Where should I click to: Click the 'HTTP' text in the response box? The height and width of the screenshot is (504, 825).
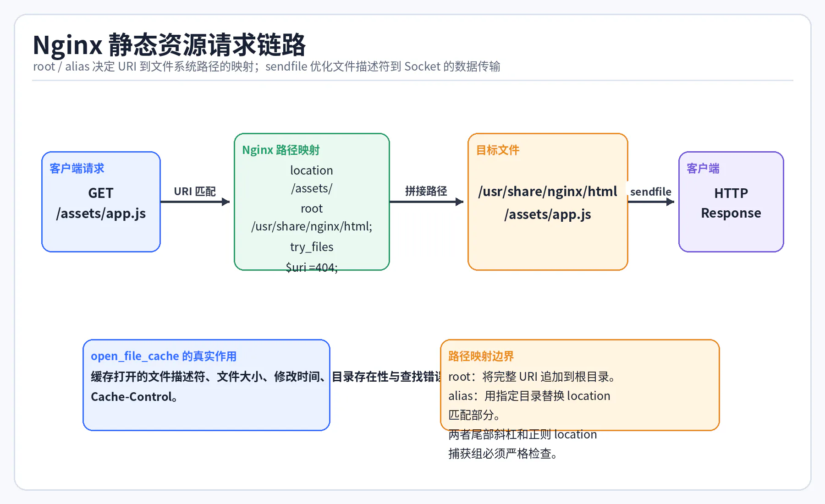point(731,193)
